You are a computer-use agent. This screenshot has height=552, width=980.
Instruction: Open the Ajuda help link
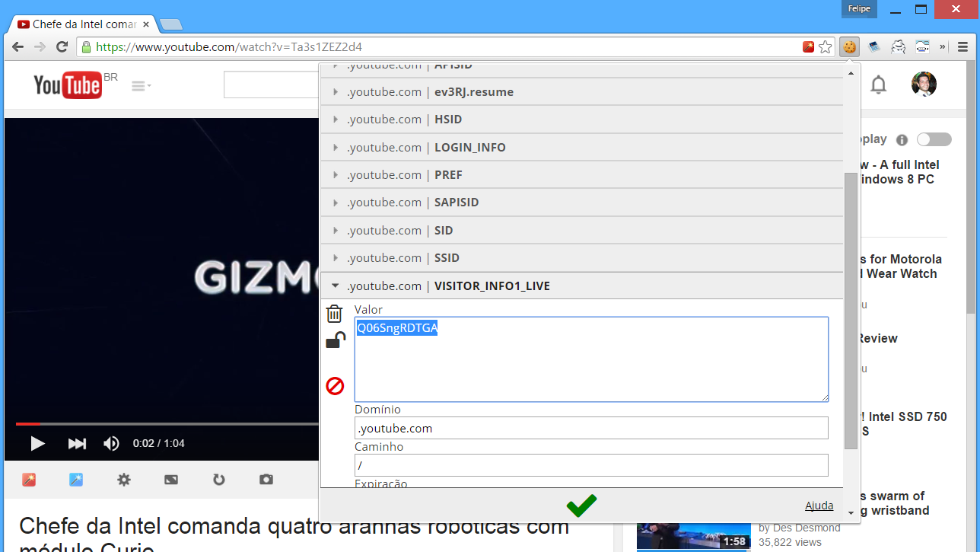click(819, 506)
